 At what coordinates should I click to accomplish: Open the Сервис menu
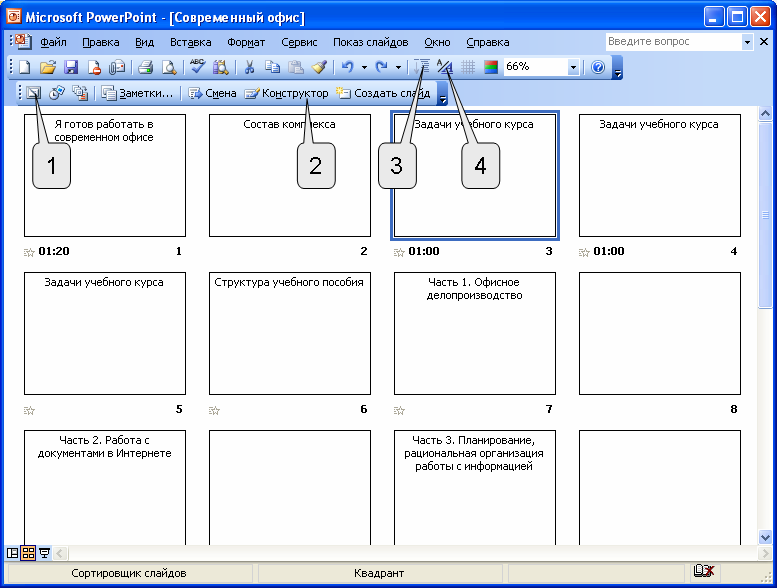[299, 42]
